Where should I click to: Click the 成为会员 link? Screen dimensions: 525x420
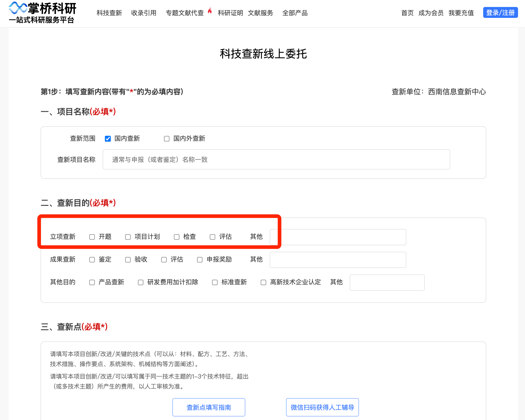pyautogui.click(x=431, y=13)
